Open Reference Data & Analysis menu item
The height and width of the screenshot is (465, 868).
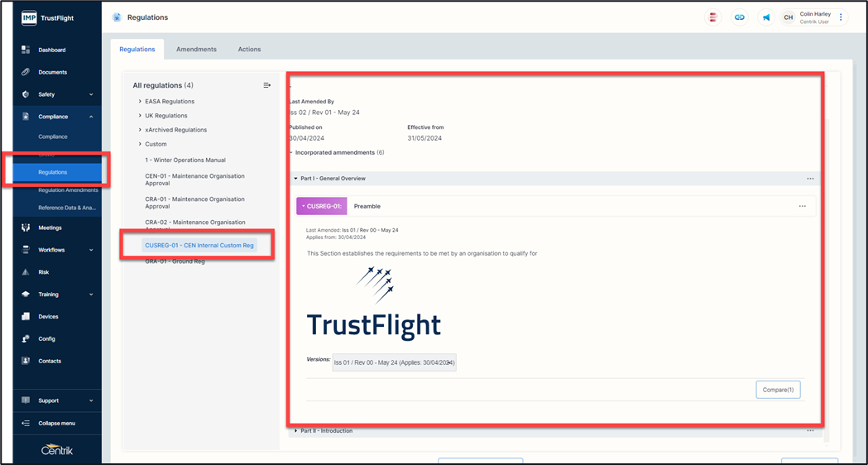tap(67, 209)
